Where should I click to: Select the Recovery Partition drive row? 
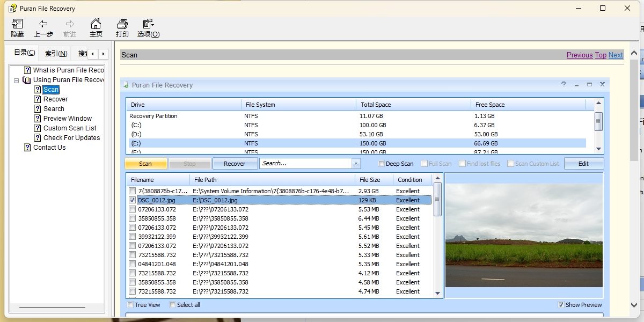[356, 116]
